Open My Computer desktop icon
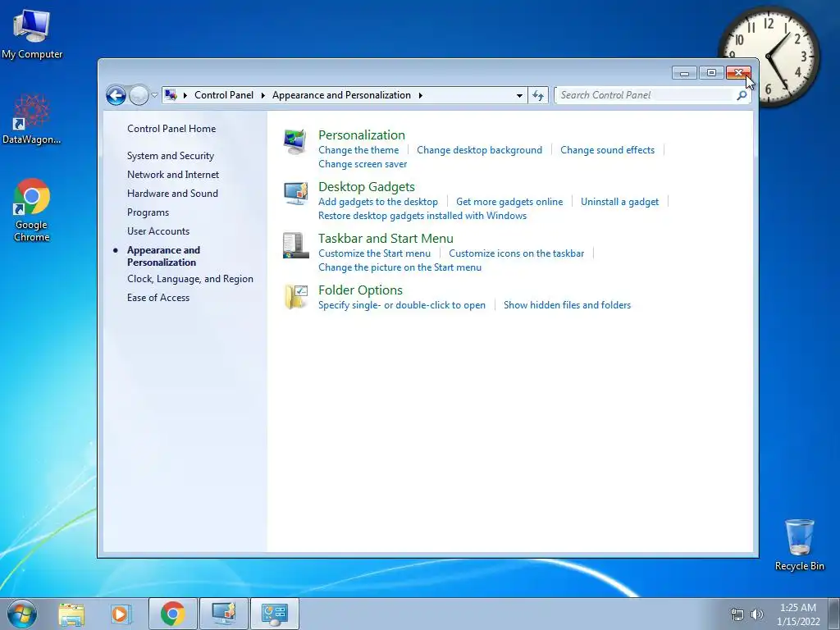This screenshot has width=840, height=630. coord(32,34)
